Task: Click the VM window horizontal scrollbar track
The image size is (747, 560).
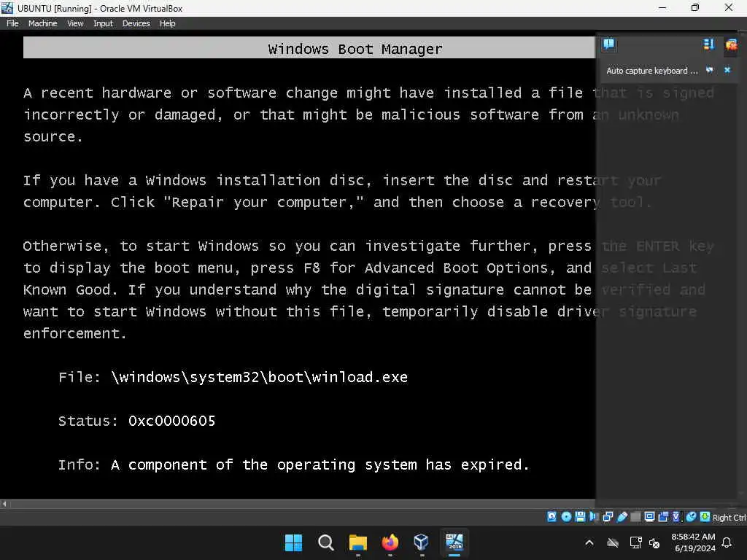Action: (302, 504)
